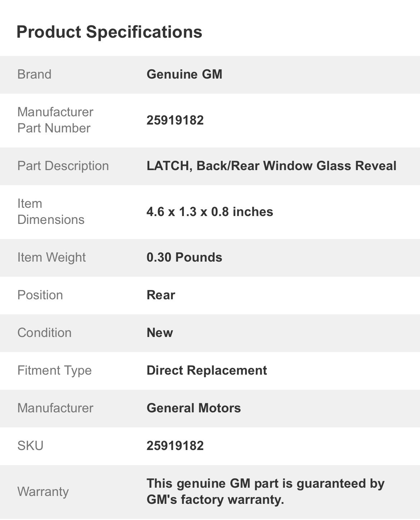This screenshot has width=420, height=520.
Task: Click the Item Weight label
Action: tap(52, 257)
